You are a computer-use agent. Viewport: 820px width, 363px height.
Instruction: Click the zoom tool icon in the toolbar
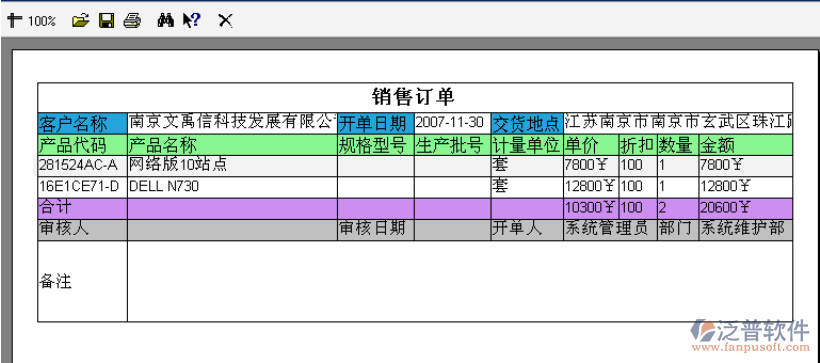(14, 21)
